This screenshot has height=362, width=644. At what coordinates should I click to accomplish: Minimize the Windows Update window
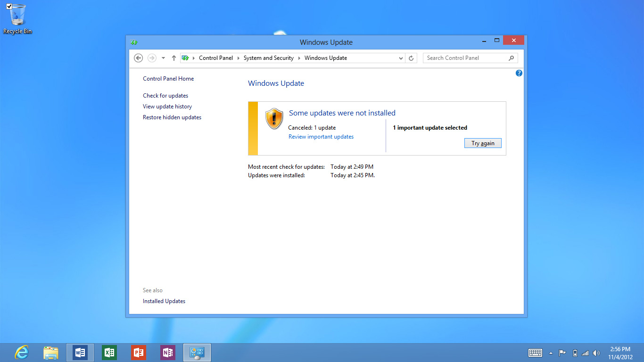click(484, 41)
